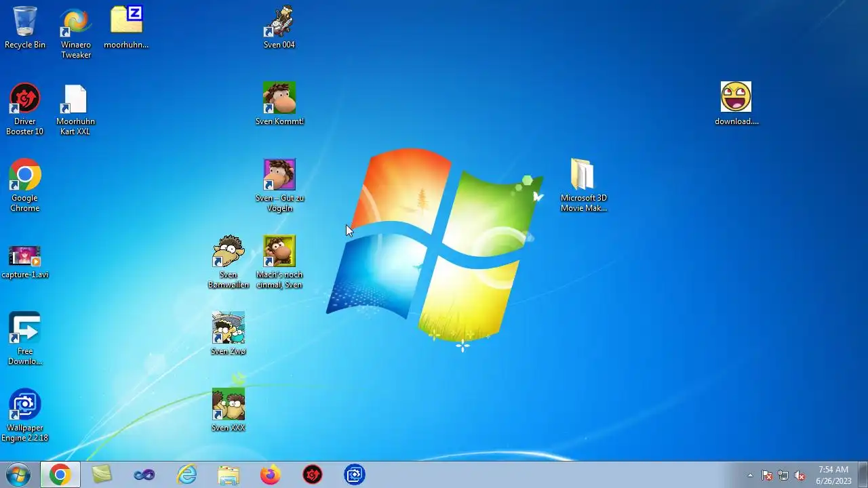Launch Firefox from the taskbar
This screenshot has height=488, width=868.
[271, 474]
